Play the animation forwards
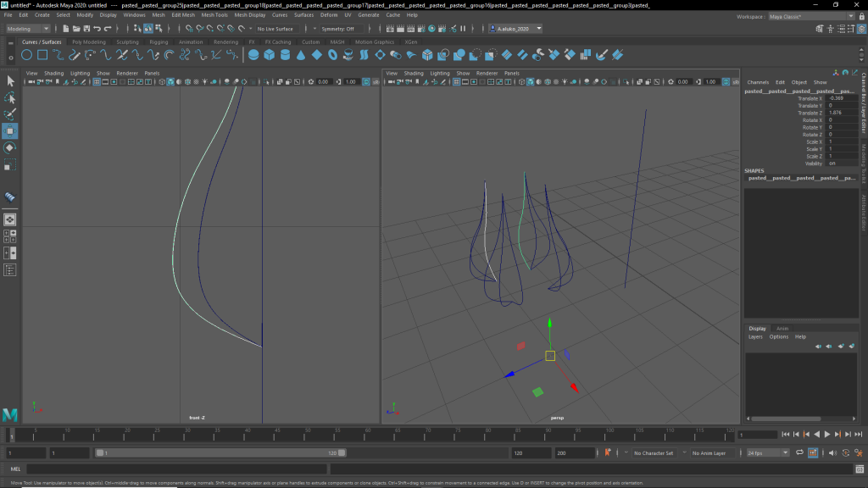 click(827, 435)
